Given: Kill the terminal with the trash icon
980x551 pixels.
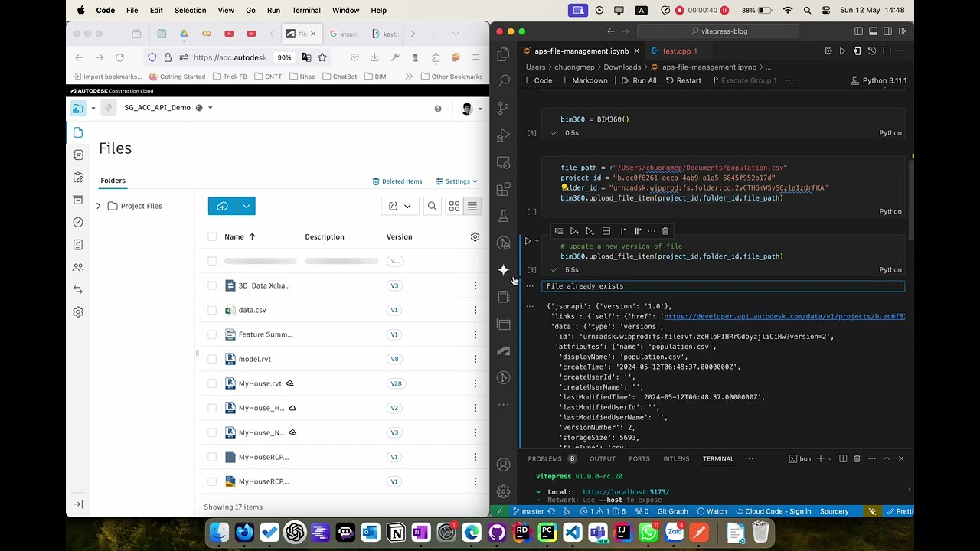Looking at the screenshot, I should 857,458.
